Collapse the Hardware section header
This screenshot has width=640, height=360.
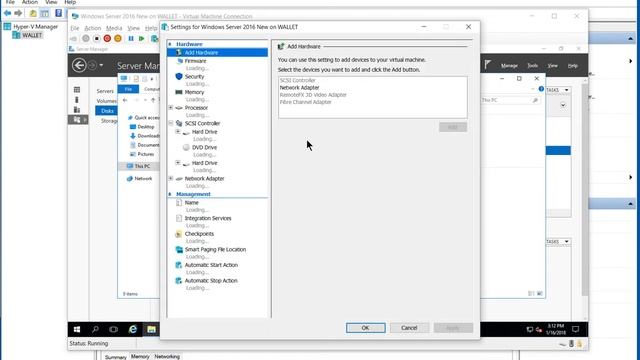point(170,44)
